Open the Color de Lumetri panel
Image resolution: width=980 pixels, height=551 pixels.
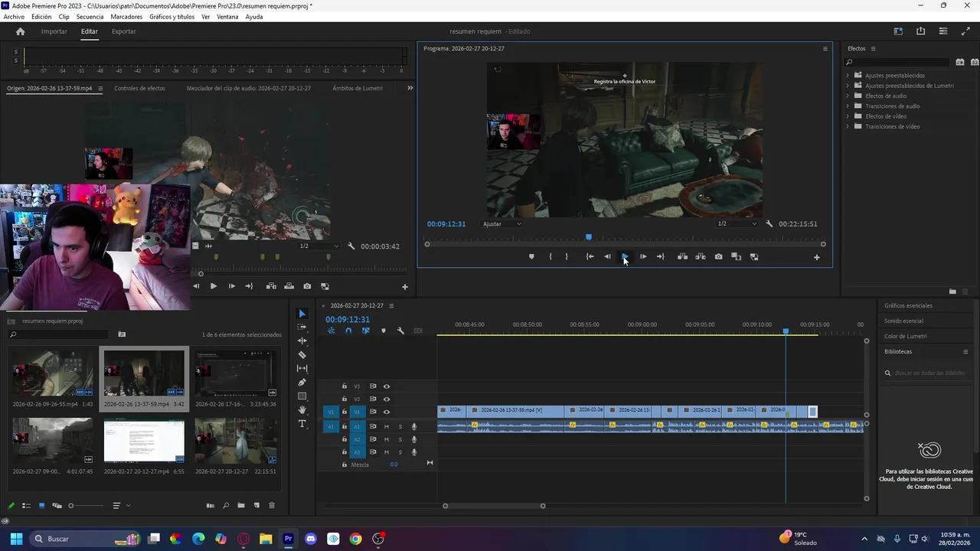[905, 336]
